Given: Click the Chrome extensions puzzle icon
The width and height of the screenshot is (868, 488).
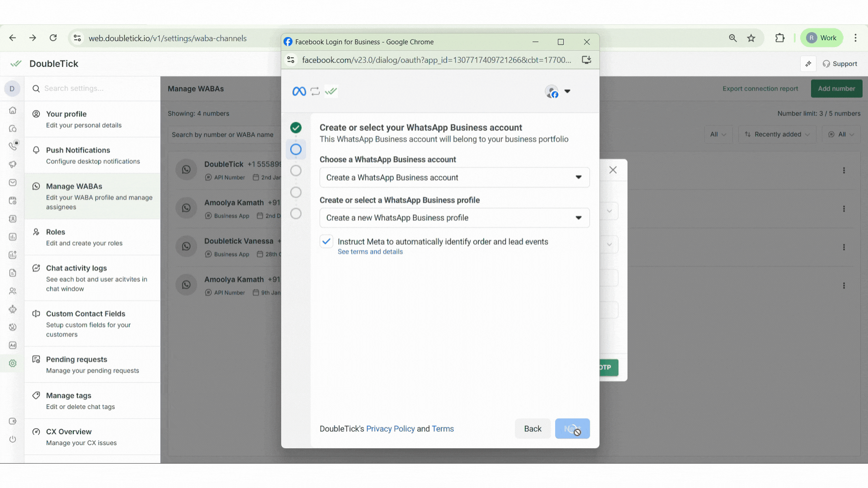Looking at the screenshot, I should pos(780,38).
